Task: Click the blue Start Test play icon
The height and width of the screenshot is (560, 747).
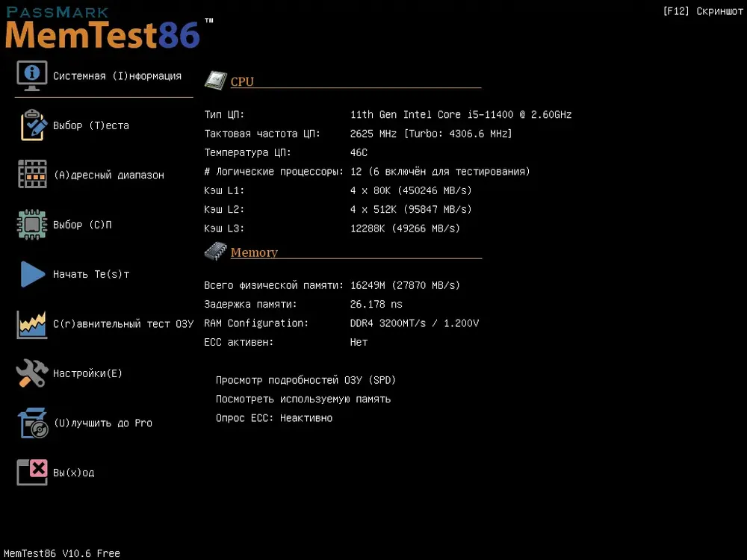Action: click(x=32, y=274)
